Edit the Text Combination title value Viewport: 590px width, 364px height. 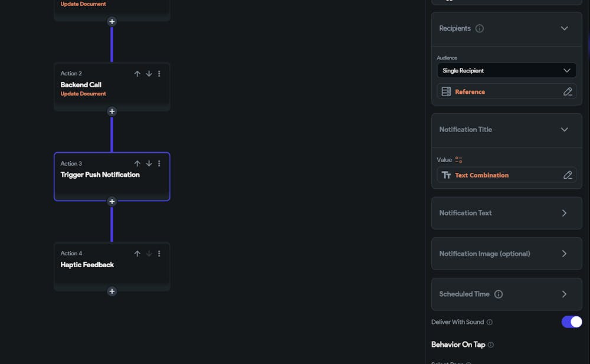click(568, 175)
